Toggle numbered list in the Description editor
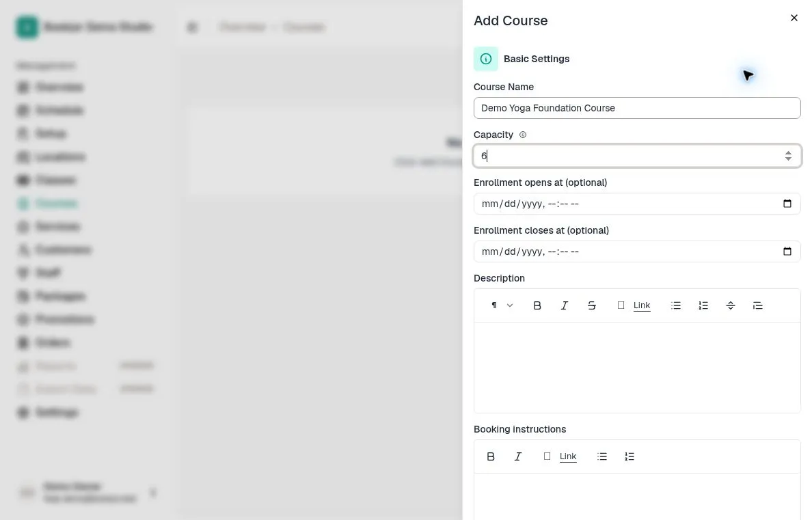This screenshot has height=520, width=812. click(703, 305)
